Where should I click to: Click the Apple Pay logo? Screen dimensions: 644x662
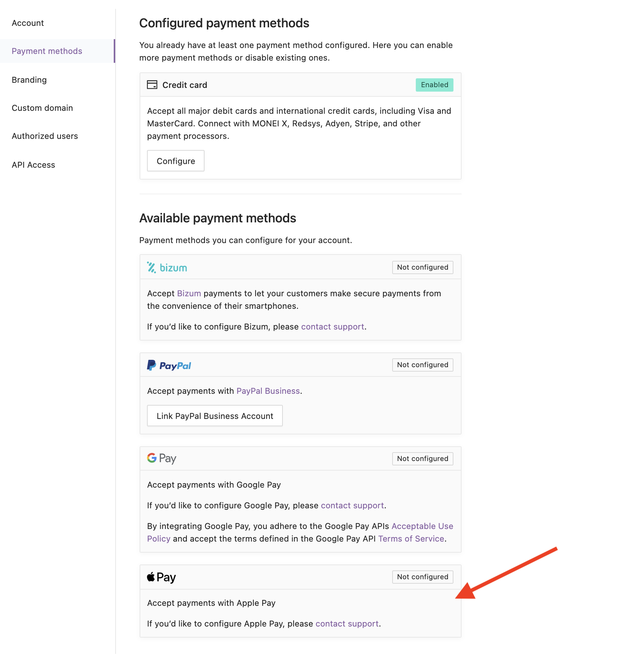coord(161,577)
